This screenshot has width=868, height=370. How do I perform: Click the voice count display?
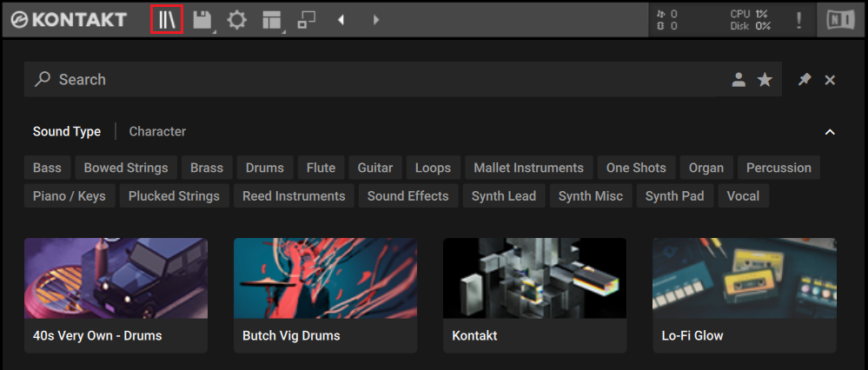[x=666, y=14]
